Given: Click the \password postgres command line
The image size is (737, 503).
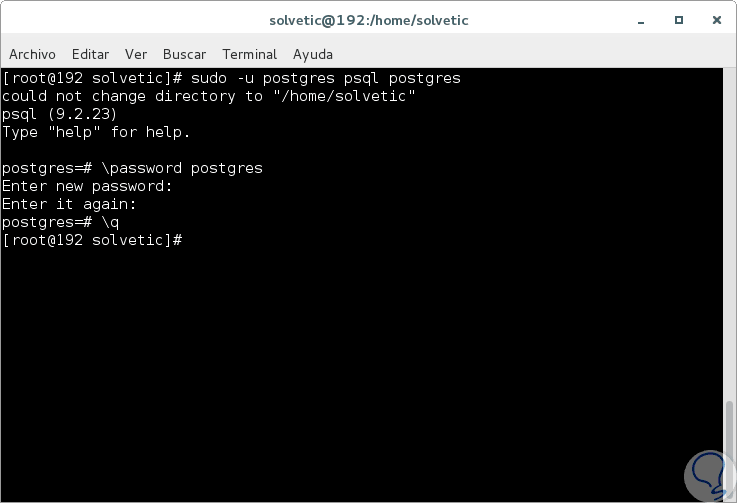Looking at the screenshot, I should click(132, 168).
